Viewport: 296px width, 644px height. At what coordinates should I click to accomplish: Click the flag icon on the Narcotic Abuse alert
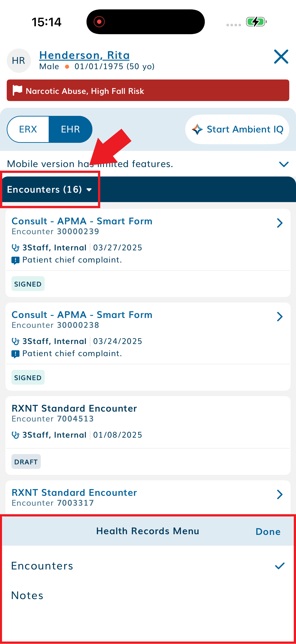coord(17,90)
